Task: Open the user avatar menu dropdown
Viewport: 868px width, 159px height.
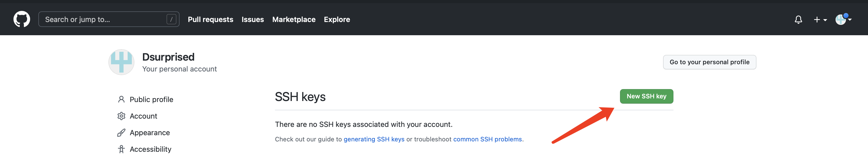Action: 843,19
